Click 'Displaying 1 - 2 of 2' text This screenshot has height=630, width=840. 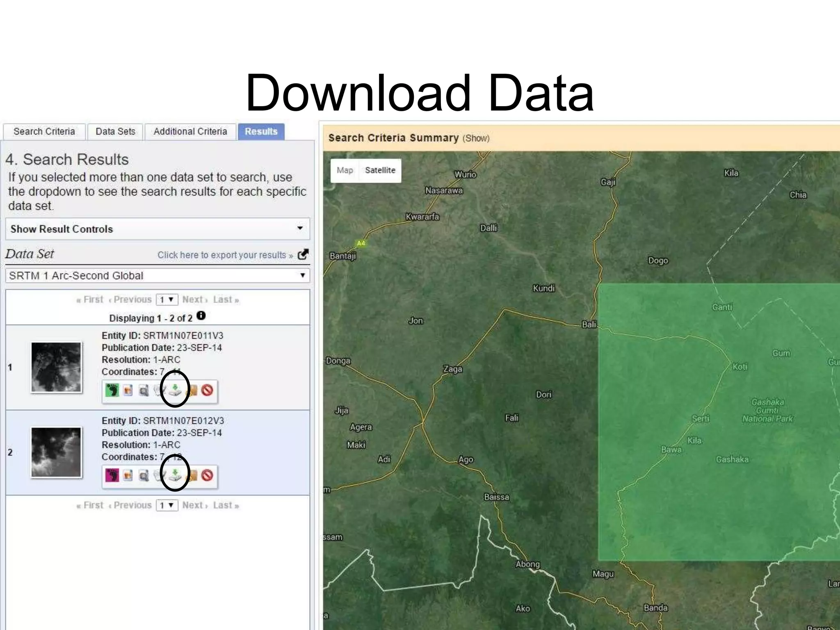[151, 318]
